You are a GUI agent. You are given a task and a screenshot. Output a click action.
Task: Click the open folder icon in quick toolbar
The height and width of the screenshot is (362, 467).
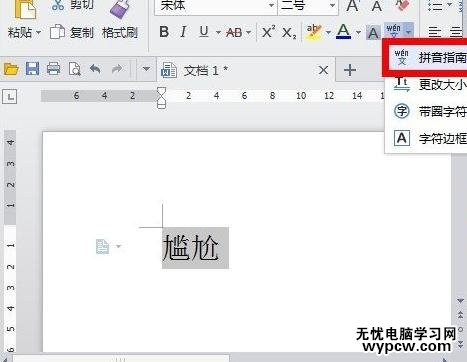pos(11,69)
